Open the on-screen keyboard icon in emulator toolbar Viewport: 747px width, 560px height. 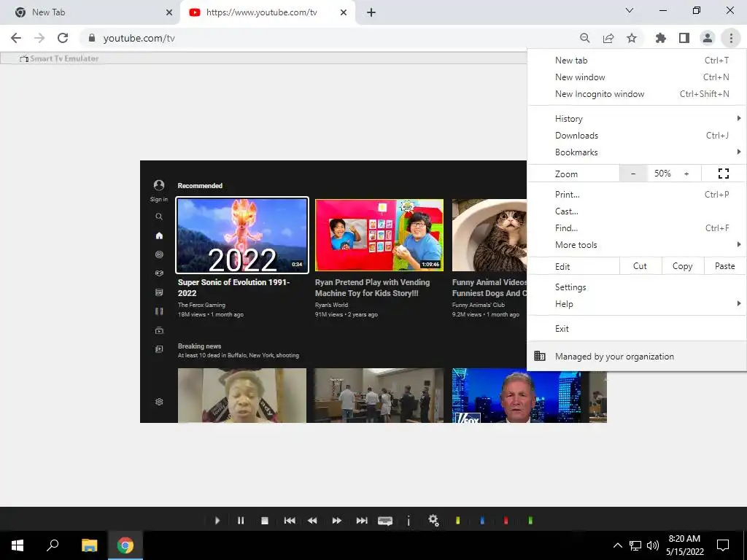(385, 521)
